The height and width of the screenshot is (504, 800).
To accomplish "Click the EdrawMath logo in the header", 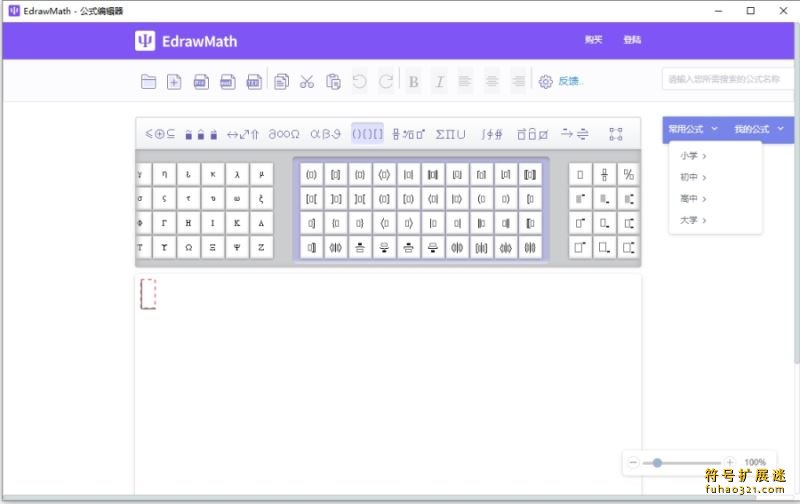I will pos(186,41).
